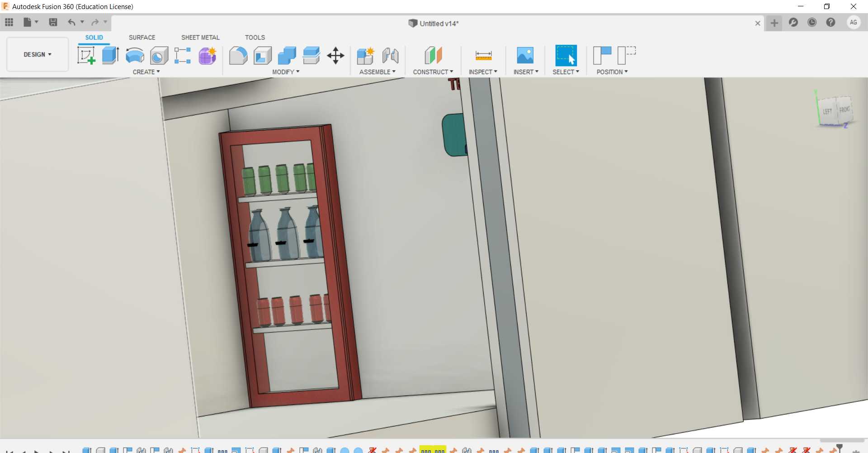Open the Undo history dropdown arrow
The image size is (868, 453).
coord(82,22)
